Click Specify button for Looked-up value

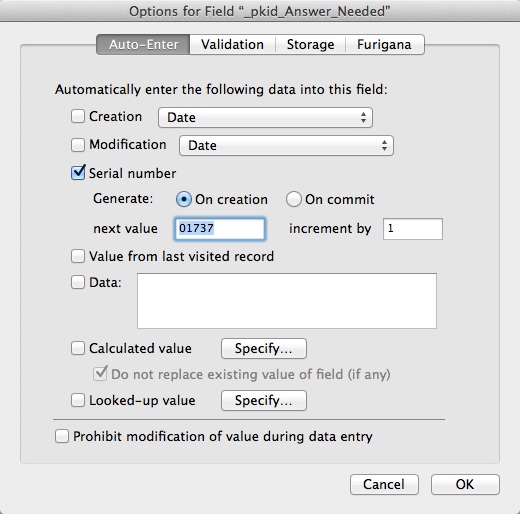[264, 400]
